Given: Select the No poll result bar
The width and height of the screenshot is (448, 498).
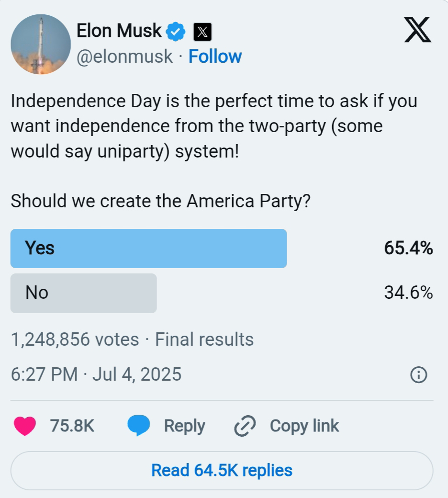Looking at the screenshot, I should (x=84, y=293).
